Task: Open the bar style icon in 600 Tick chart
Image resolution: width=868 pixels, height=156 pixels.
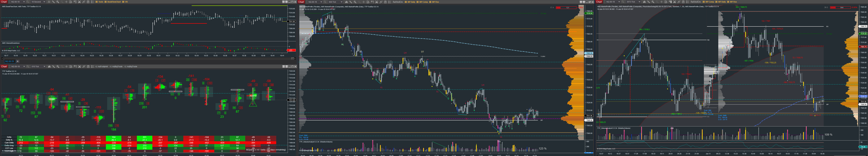Action: 346,2
